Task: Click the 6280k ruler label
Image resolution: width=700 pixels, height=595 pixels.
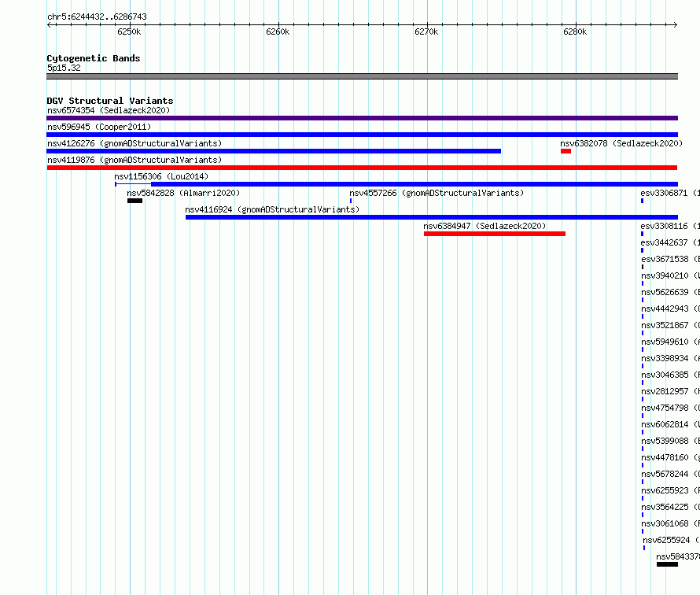Action: (x=575, y=31)
